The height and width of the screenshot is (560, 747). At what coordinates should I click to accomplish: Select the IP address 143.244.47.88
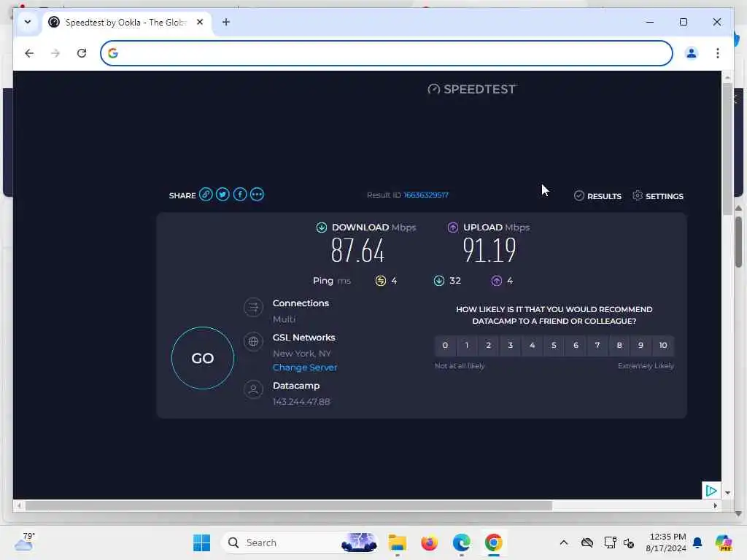[x=301, y=402]
